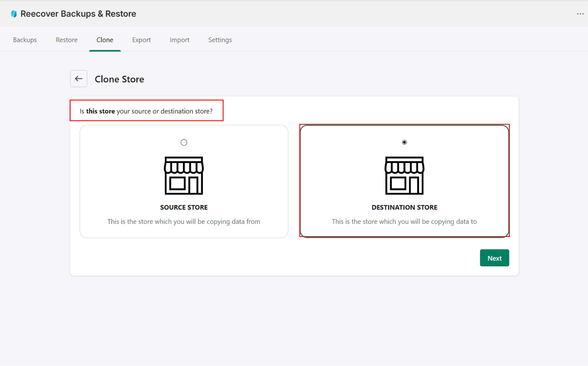Click the Clone Store page title
Screen dimensions: 588x366
click(x=119, y=79)
